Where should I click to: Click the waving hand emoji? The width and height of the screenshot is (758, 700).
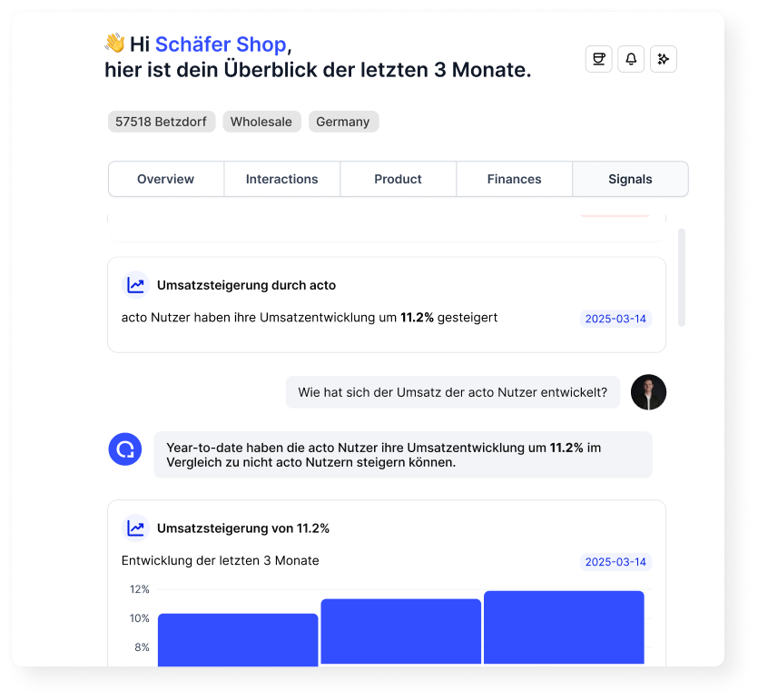click(115, 43)
